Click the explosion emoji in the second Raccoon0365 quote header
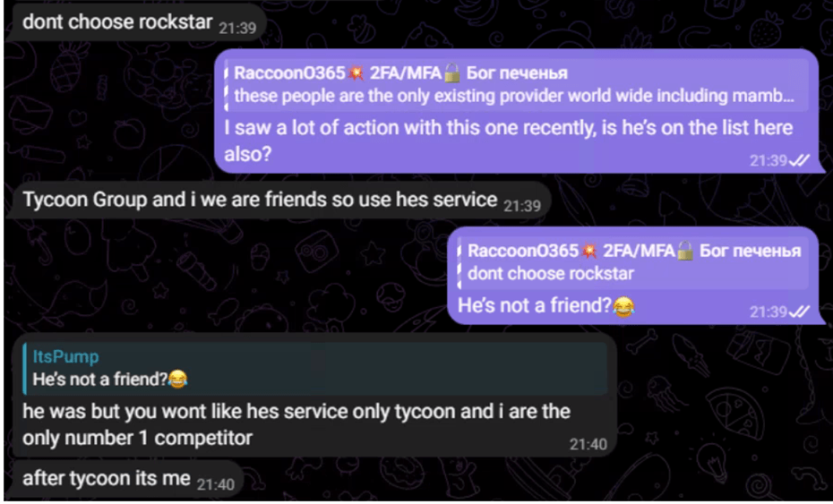Screen dimensions: 833x504 589,251
